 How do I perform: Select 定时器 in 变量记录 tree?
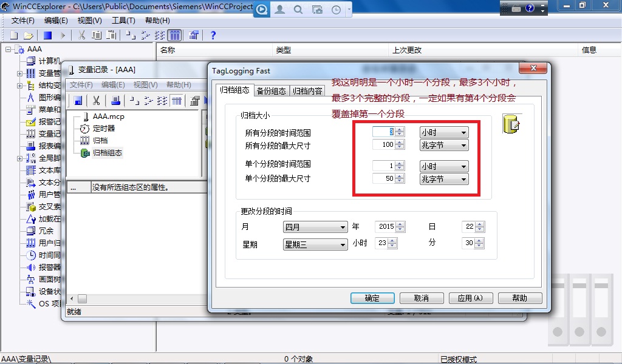[103, 129]
